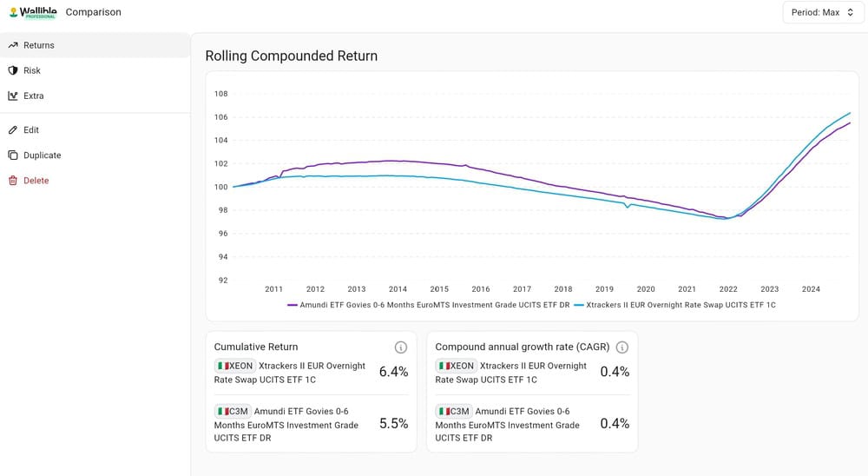The image size is (868, 476).
Task: Click the Wallible logo icon
Action: click(13, 12)
